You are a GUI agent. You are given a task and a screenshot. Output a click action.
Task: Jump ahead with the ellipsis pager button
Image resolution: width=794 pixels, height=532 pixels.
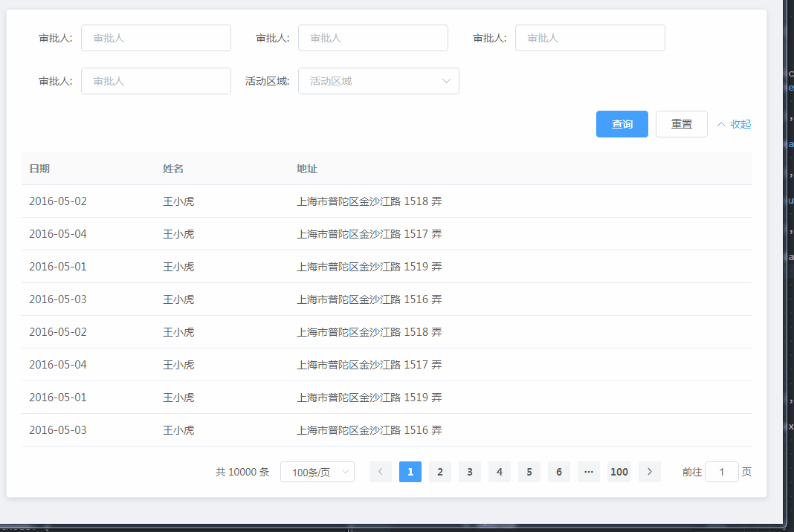click(588, 472)
